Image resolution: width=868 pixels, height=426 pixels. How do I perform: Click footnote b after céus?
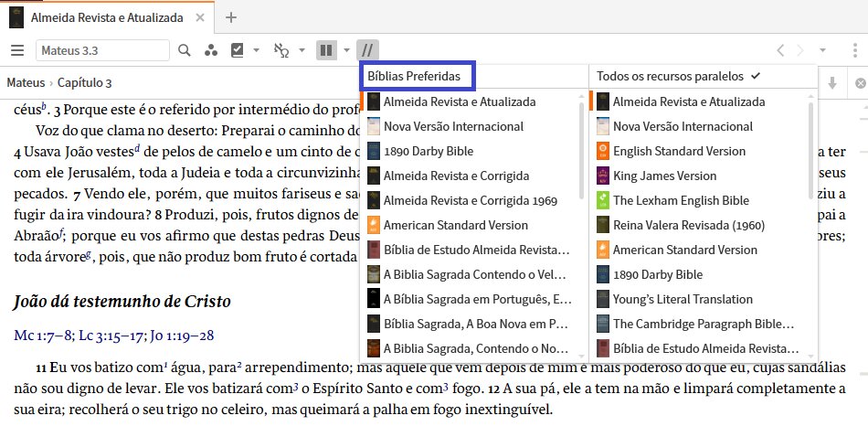[44, 107]
